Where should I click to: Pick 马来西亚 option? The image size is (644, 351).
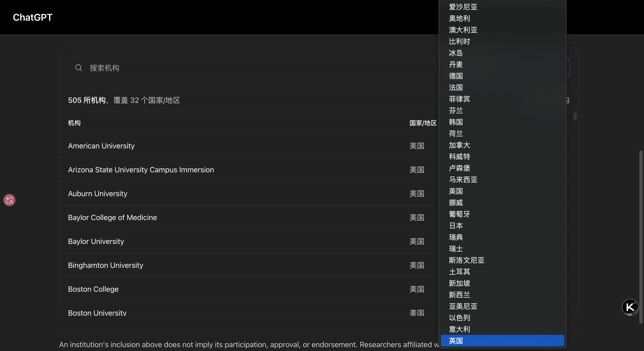coord(503,180)
